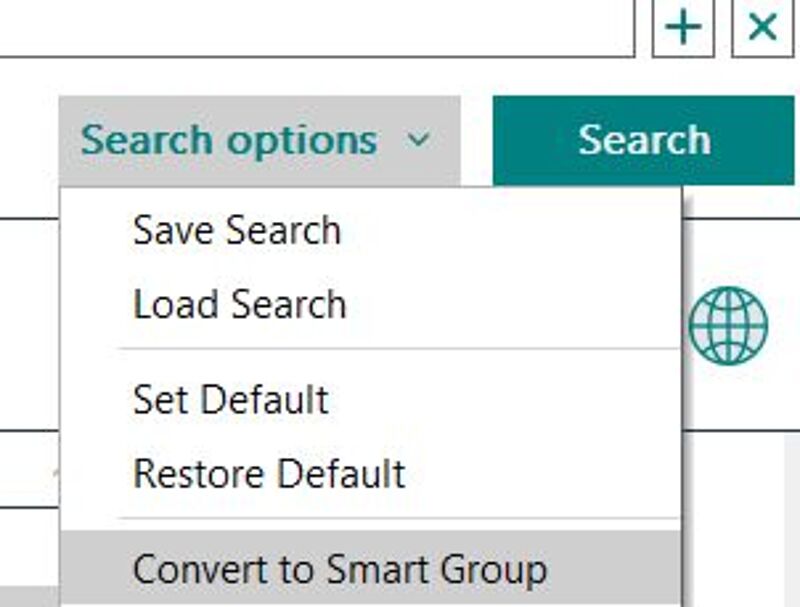Image resolution: width=800 pixels, height=607 pixels.
Task: Click the teal cross button near plus
Action: coord(762,28)
